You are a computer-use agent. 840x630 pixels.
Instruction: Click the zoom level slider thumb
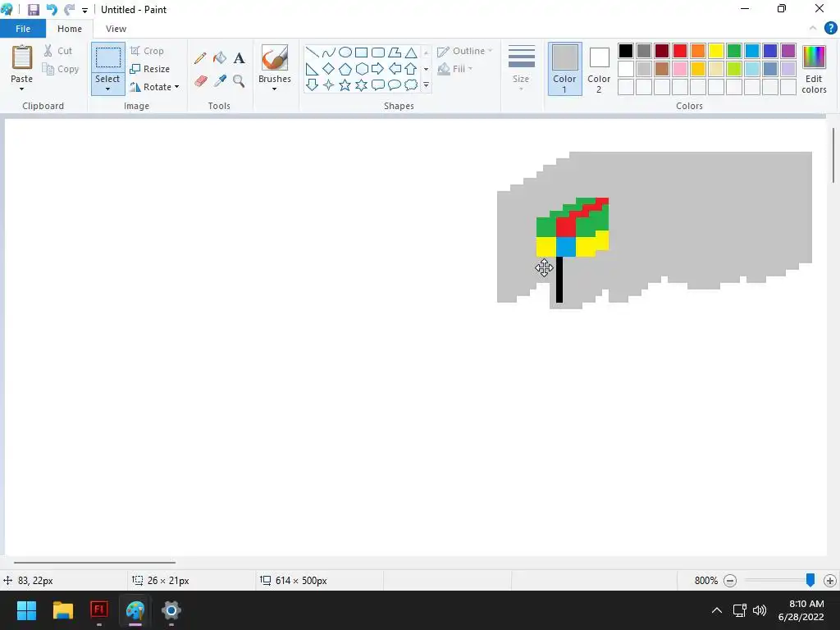point(810,580)
